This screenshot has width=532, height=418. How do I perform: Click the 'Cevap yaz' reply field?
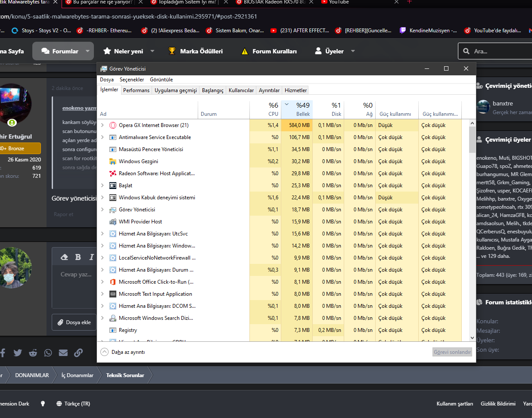click(x=76, y=274)
